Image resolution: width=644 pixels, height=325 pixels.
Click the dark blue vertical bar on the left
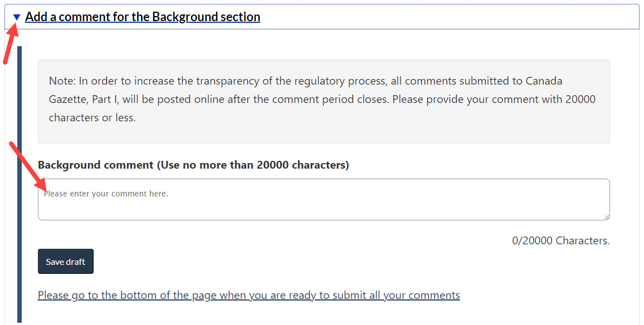coord(19,184)
